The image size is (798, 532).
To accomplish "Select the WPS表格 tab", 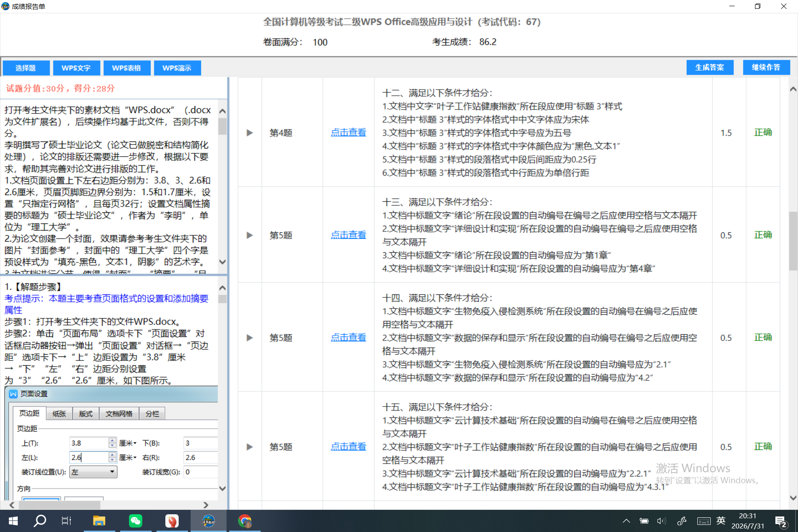I will coord(127,68).
